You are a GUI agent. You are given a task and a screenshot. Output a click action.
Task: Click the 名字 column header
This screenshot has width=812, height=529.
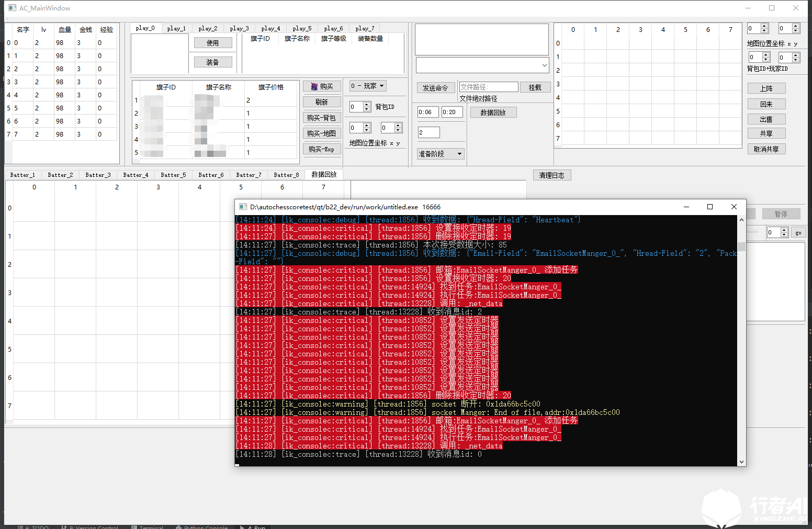23,30
